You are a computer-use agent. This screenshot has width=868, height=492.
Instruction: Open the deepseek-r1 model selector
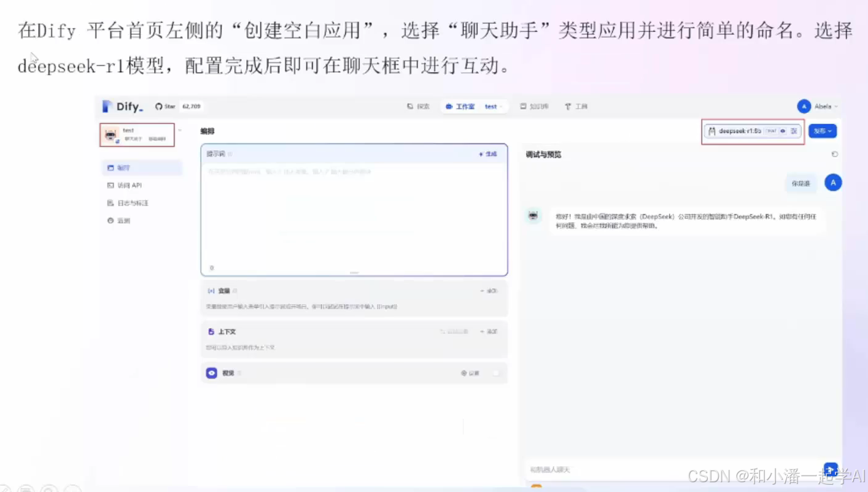(753, 131)
